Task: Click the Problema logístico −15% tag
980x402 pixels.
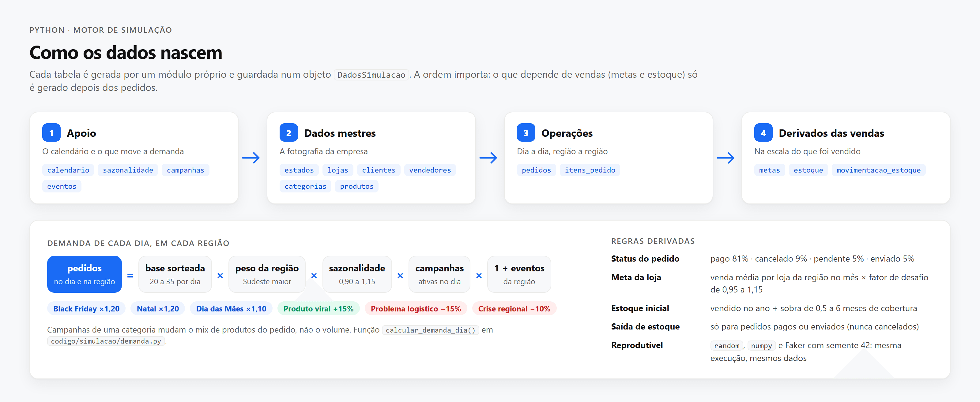Action: click(416, 308)
